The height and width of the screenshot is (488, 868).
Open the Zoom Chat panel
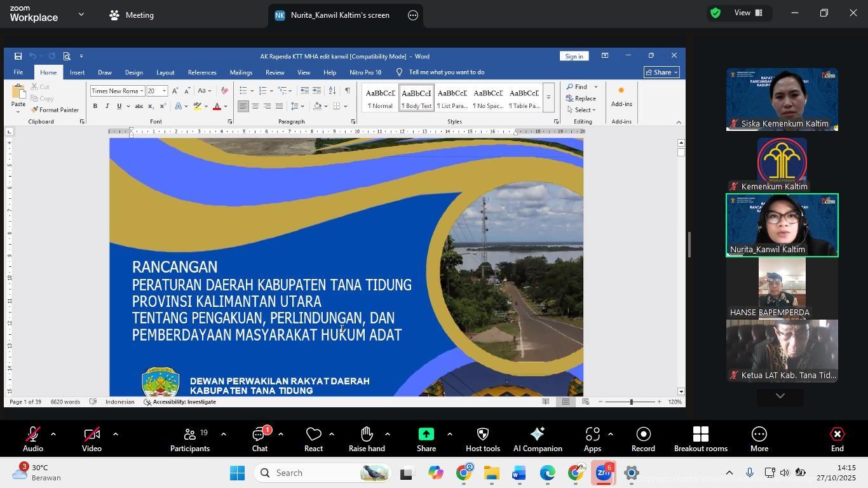point(259,439)
